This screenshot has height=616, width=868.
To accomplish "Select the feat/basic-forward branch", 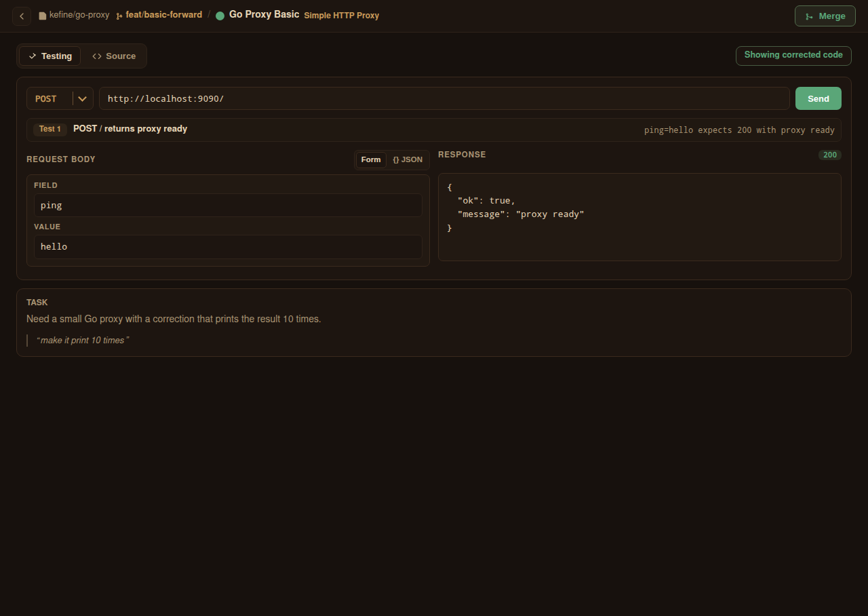I will 159,15.
